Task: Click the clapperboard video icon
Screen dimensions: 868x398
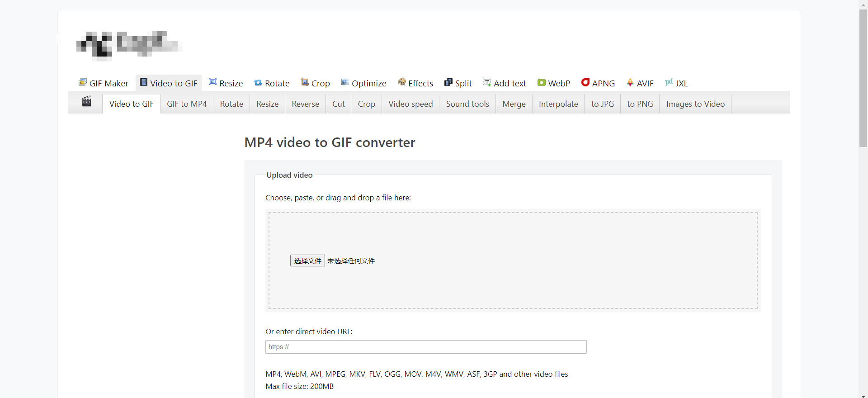Action: [x=86, y=101]
